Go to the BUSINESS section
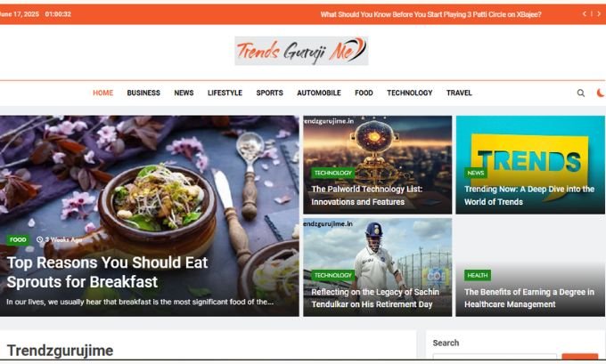Viewport: 606px width, 364px height. click(x=143, y=93)
